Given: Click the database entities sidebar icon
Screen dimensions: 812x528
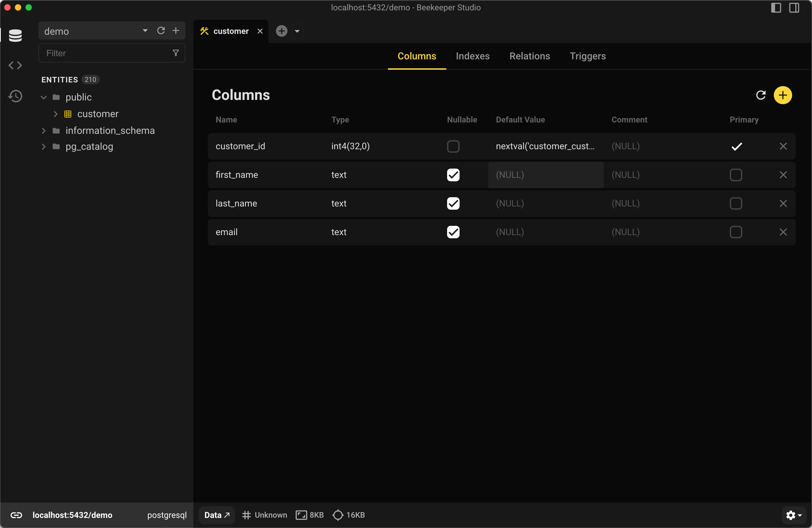Looking at the screenshot, I should coord(15,35).
